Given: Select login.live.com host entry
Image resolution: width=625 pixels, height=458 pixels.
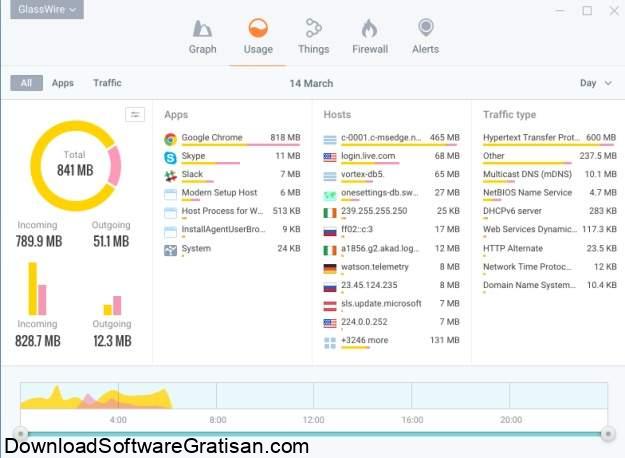Looking at the screenshot, I should [x=391, y=157].
